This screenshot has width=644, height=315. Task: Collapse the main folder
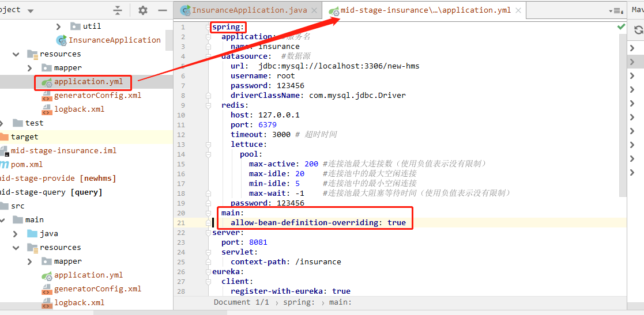tap(2, 220)
